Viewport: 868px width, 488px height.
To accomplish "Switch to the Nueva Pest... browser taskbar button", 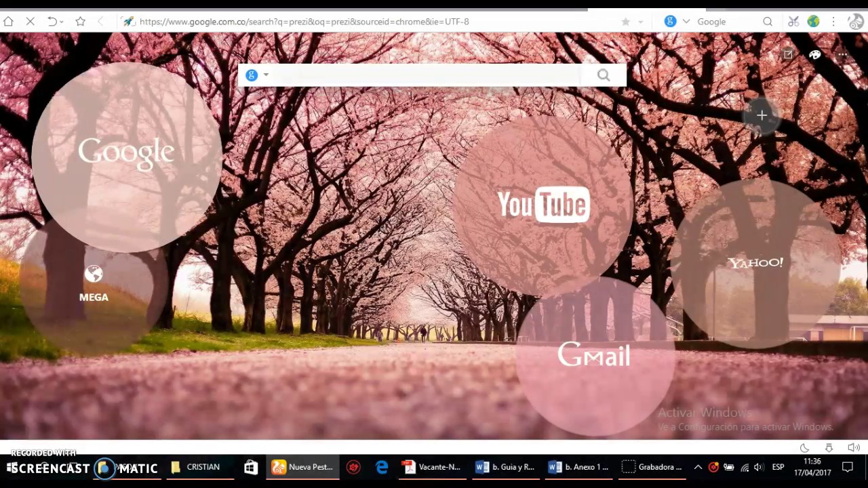I will 303,467.
